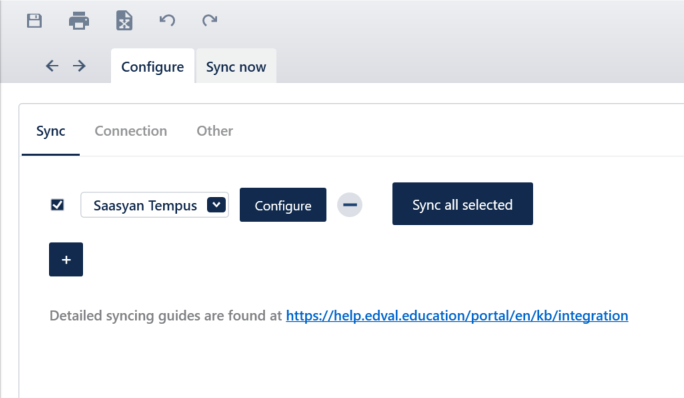Remove the Saasyan Tempus row with minus icon
The width and height of the screenshot is (684, 398).
pos(349,205)
